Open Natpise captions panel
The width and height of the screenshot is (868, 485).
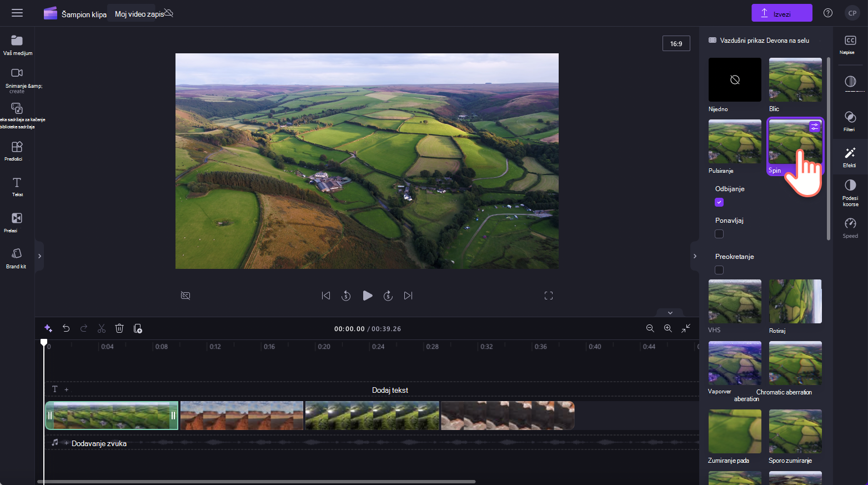pyautogui.click(x=850, y=44)
